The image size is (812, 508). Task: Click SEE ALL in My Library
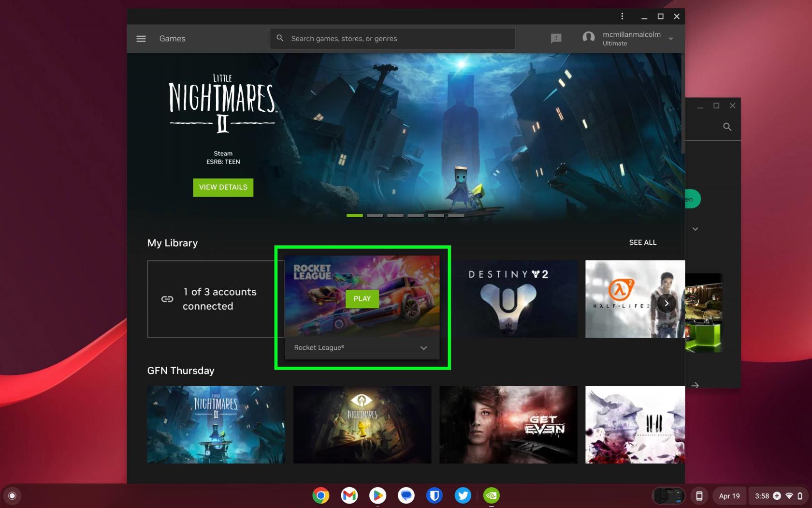tap(643, 242)
